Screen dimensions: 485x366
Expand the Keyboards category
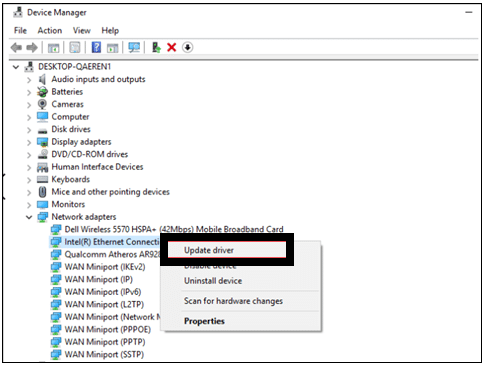[x=29, y=180]
